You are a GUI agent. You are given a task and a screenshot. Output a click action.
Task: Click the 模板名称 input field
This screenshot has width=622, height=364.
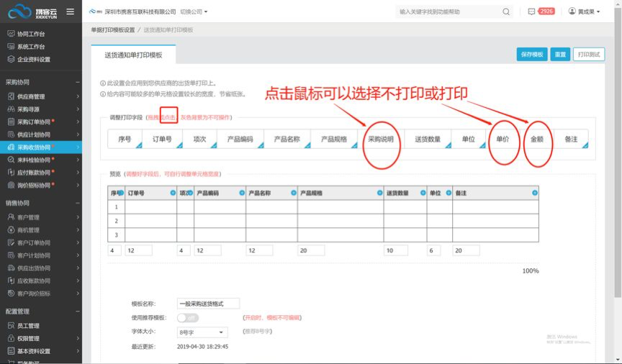(208, 304)
